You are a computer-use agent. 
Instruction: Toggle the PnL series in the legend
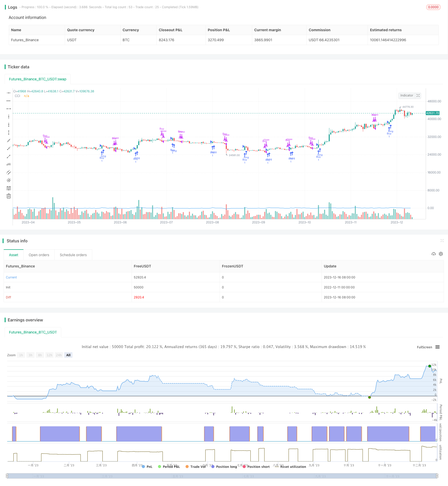[147, 467]
